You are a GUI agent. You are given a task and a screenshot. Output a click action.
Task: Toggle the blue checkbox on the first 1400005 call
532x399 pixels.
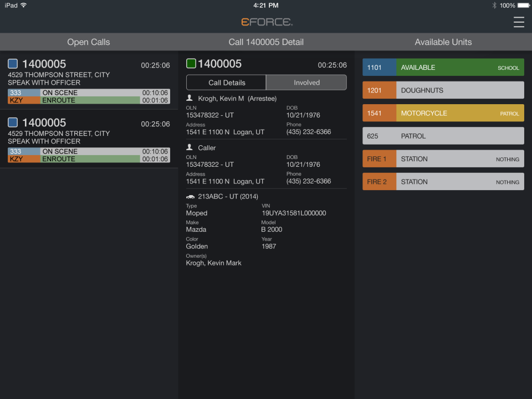[12, 64]
